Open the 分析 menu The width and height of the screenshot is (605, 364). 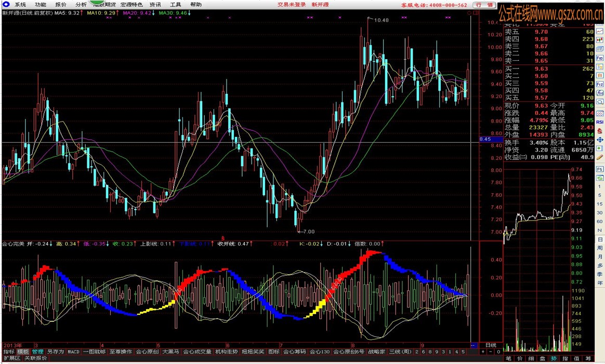(81, 5)
